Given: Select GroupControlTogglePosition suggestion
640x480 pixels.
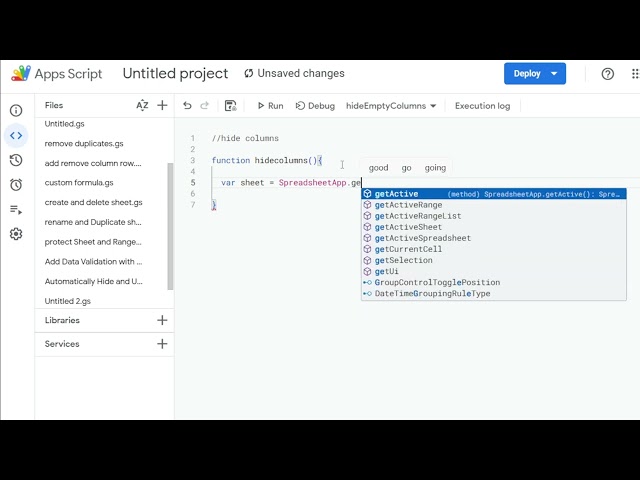Looking at the screenshot, I should [x=494, y=282].
